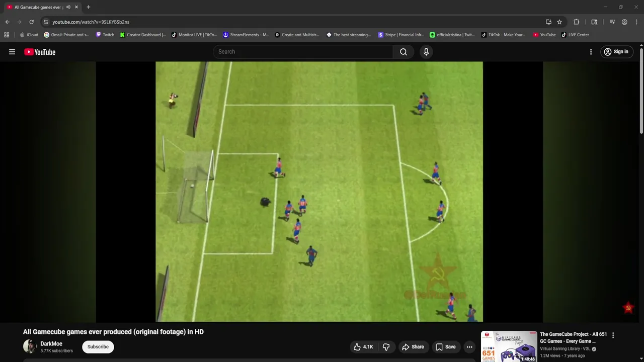
Task: Go back in browser history
Action: 7,22
